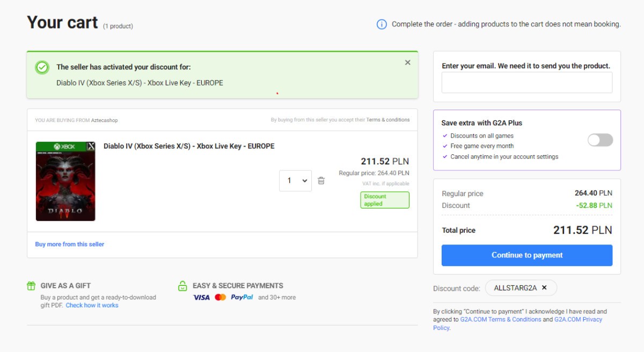The width and height of the screenshot is (644, 352).
Task: Open the seller's Terms & conditions
Action: tap(388, 120)
